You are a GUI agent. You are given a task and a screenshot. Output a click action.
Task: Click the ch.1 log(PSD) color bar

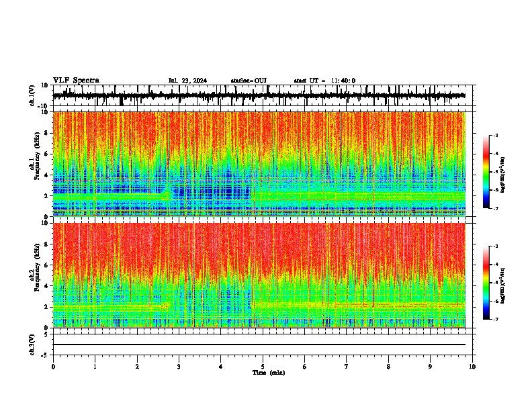tap(486, 172)
